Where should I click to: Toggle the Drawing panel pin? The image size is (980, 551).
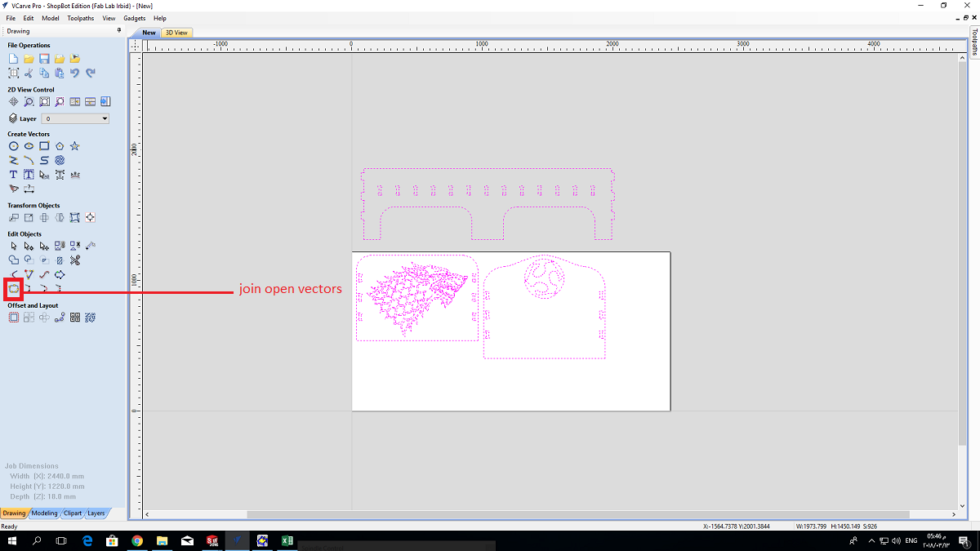[119, 31]
